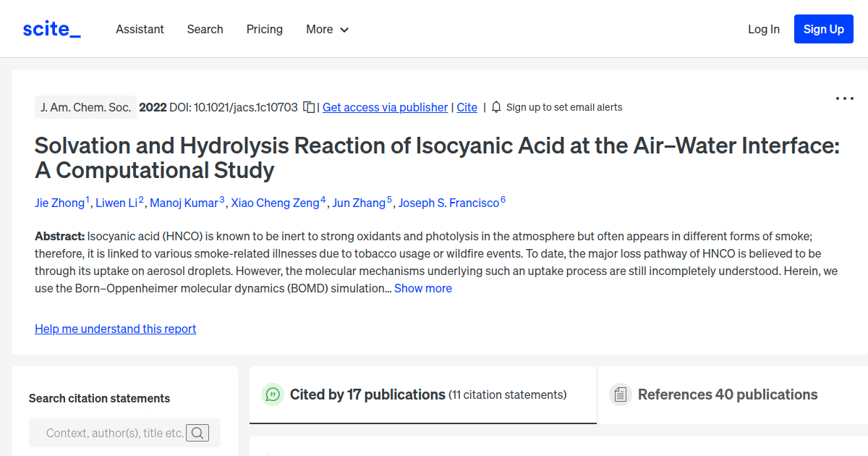This screenshot has height=456, width=868.
Task: Click the chevron next to More
Action: tap(344, 30)
